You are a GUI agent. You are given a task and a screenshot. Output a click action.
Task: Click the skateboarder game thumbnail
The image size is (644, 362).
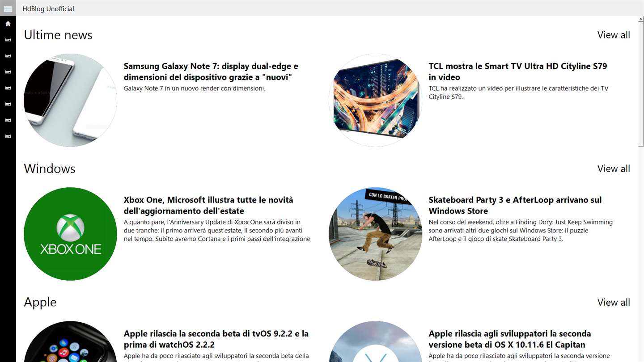pos(375,234)
